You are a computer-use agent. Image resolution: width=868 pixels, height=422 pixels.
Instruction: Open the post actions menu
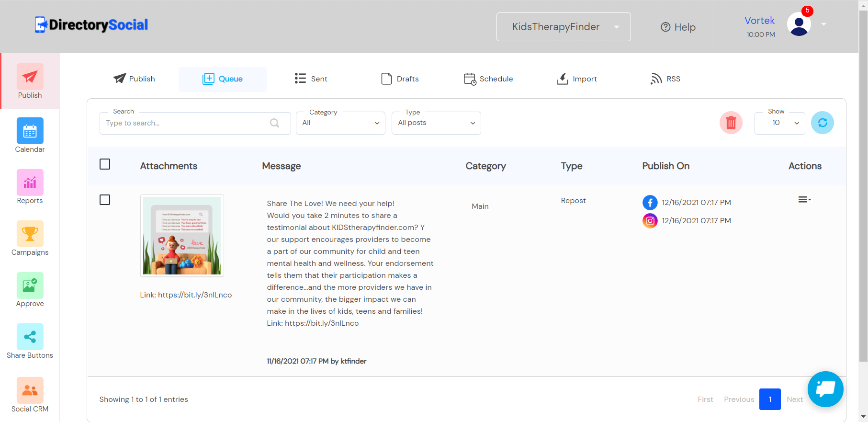[804, 200]
